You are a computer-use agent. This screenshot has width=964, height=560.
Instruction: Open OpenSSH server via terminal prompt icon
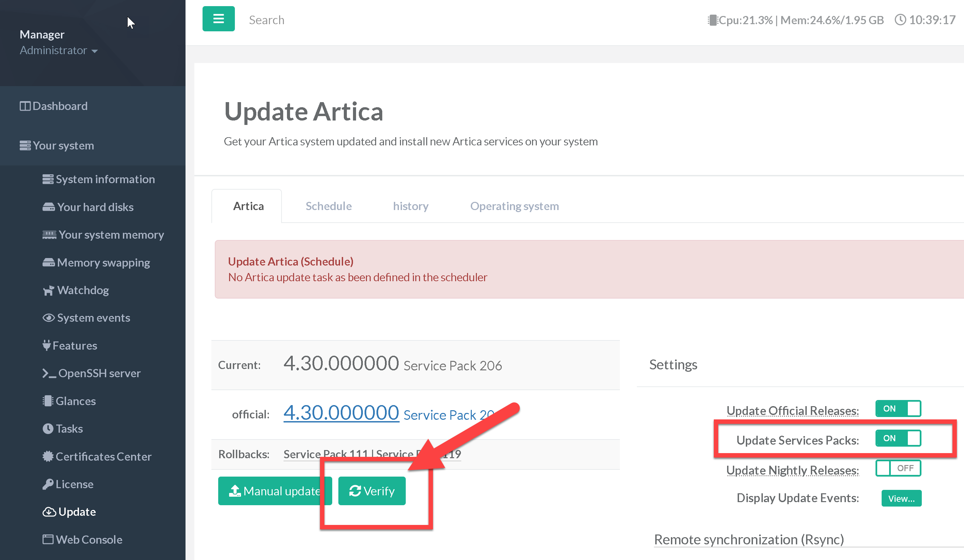[49, 373]
